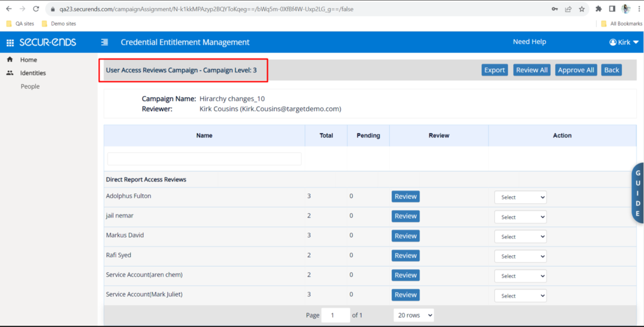Select Identities in the sidebar menu
Screen dimensions: 644x327
click(x=33, y=73)
